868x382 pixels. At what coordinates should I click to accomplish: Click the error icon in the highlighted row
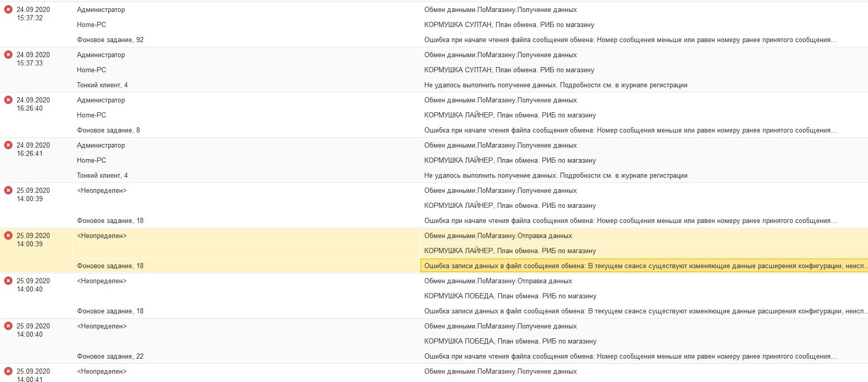8,236
